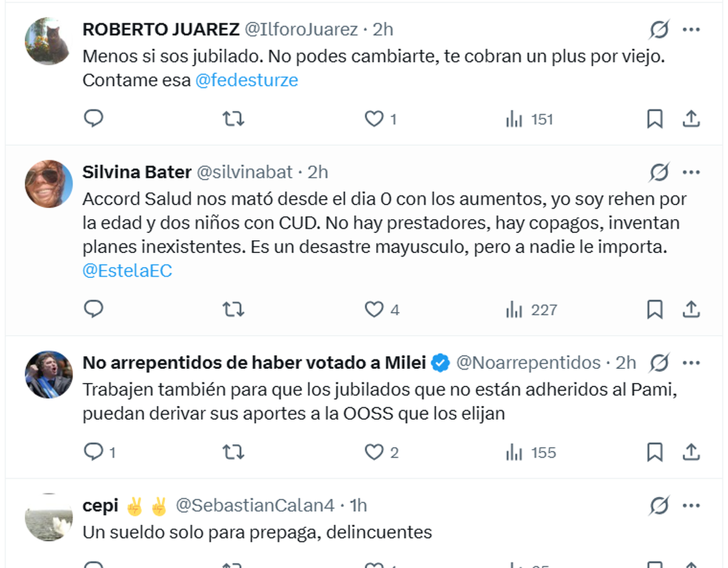
Task: View analytics for Silvina Bater's tweet (227)
Action: pos(531,309)
